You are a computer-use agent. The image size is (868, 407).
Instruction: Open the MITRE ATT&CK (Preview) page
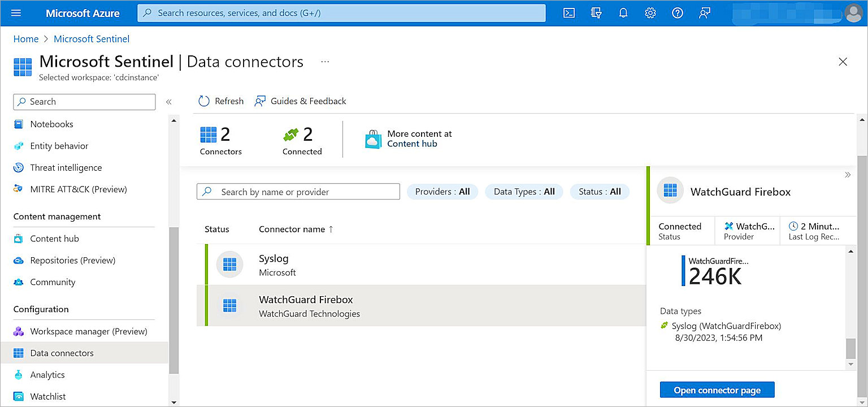click(79, 189)
